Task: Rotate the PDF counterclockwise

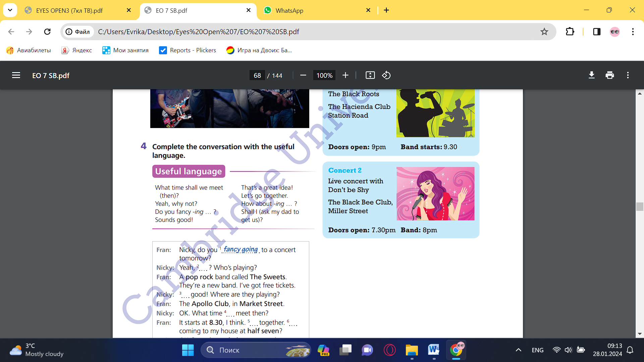Action: (386, 75)
